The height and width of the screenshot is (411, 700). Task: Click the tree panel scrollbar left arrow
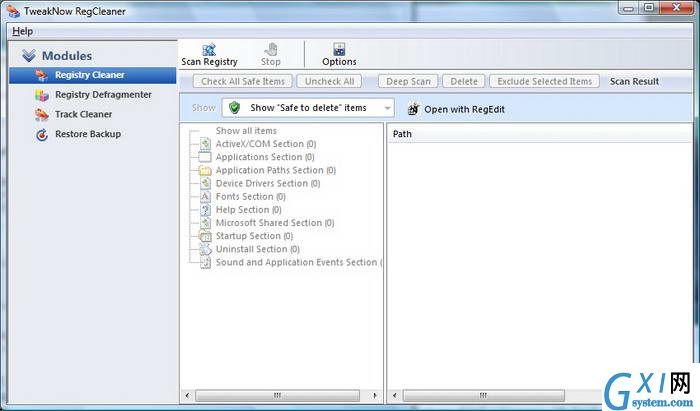[188, 395]
